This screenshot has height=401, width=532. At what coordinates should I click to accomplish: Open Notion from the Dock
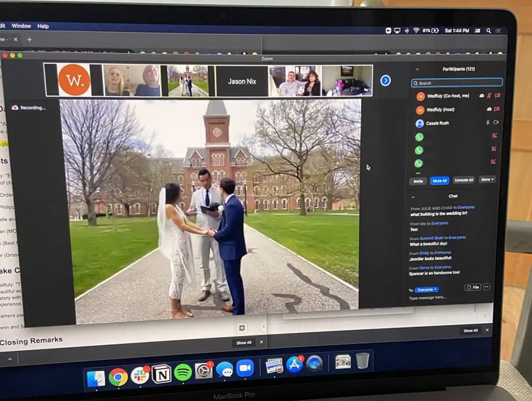(161, 374)
